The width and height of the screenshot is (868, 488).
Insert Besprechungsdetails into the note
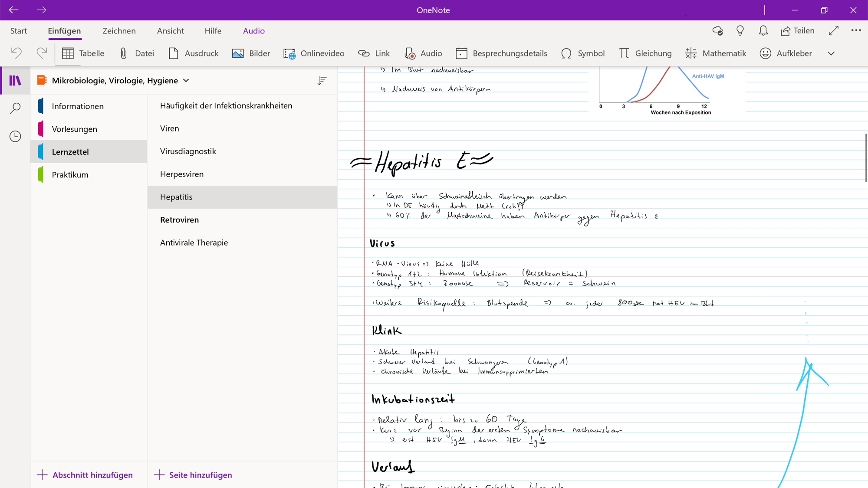[502, 53]
